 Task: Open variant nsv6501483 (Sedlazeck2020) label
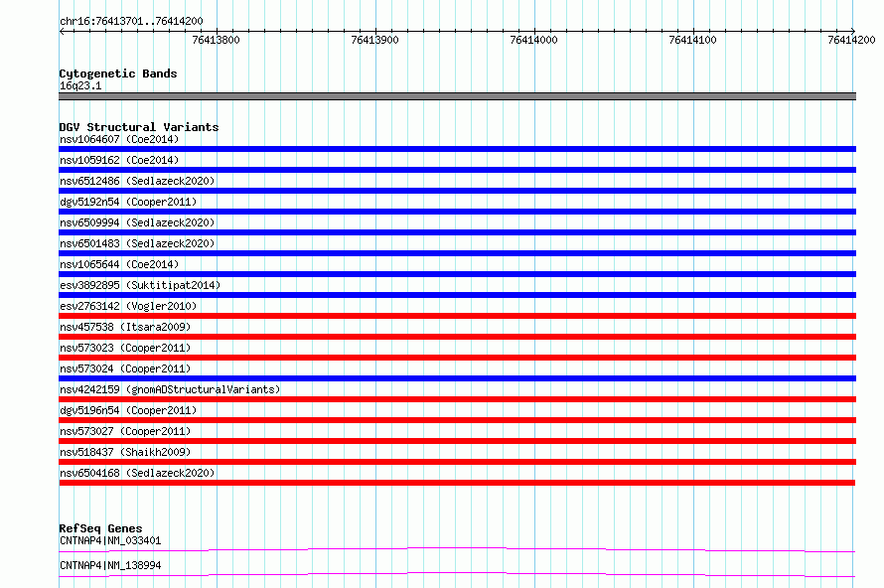point(137,243)
